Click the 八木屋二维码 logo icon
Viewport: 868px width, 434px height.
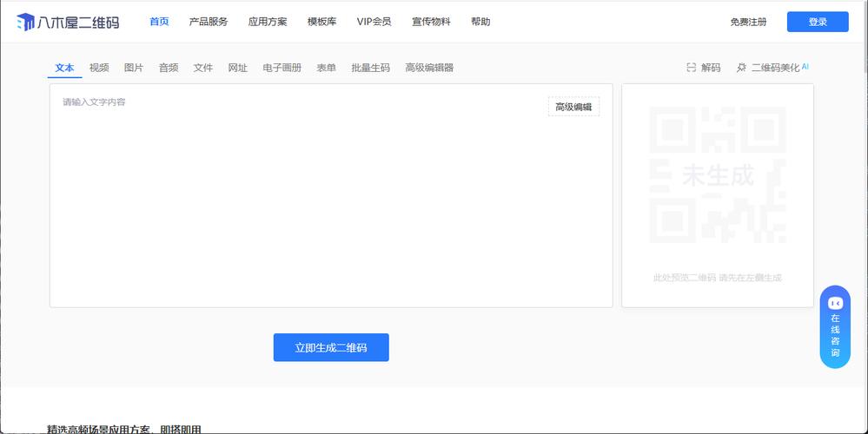click(x=25, y=22)
